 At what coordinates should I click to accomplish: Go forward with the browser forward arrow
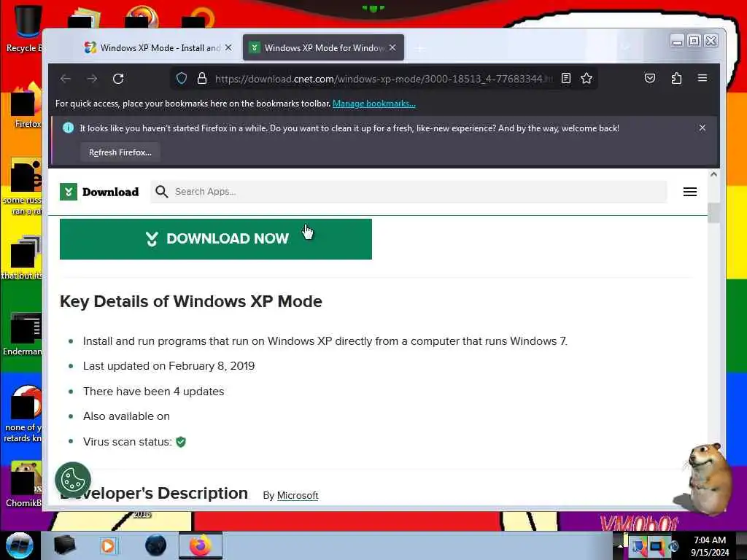[x=92, y=79]
